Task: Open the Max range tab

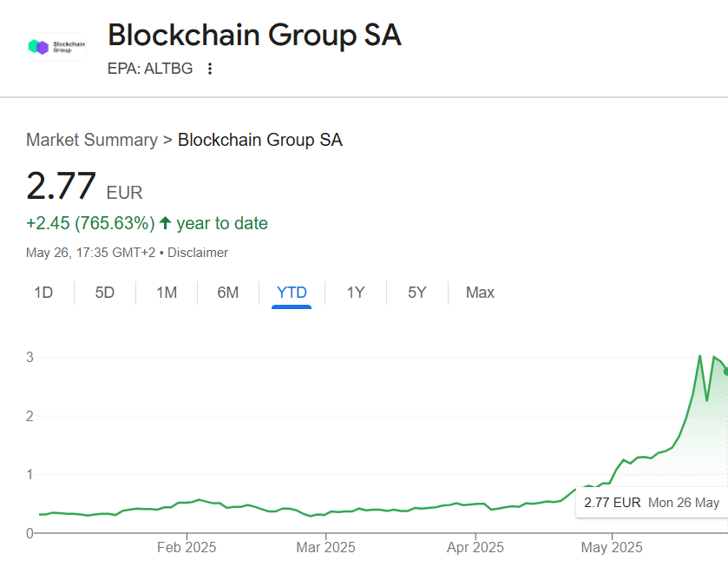Action: tap(480, 293)
